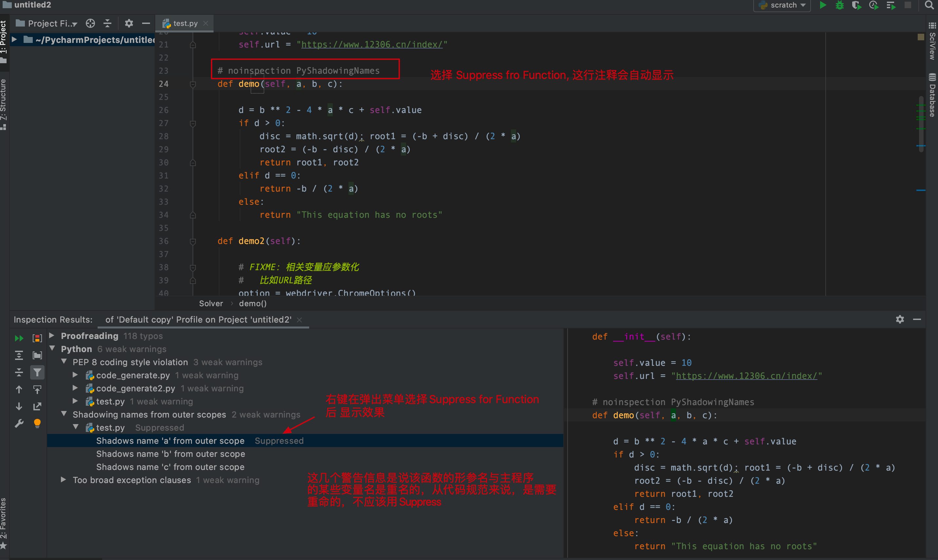Open the 7: Structure side tab
The width and height of the screenshot is (938, 560).
tap(4, 104)
